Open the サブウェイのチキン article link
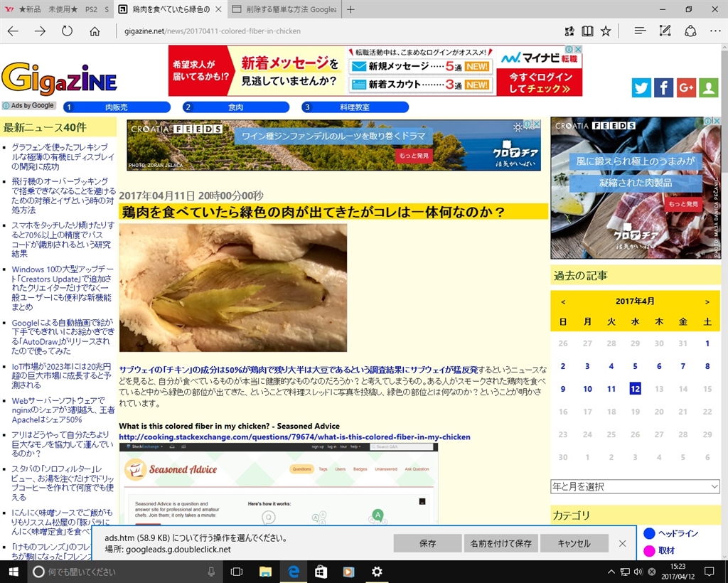The width and height of the screenshot is (728, 583). (299, 370)
